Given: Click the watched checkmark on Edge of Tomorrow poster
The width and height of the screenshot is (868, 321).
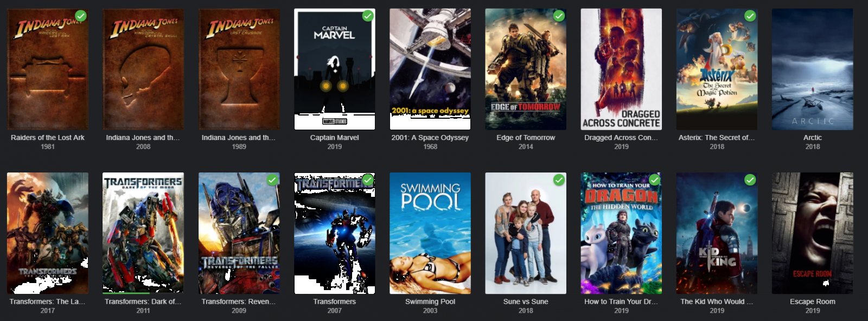Looking at the screenshot, I should tap(559, 16).
